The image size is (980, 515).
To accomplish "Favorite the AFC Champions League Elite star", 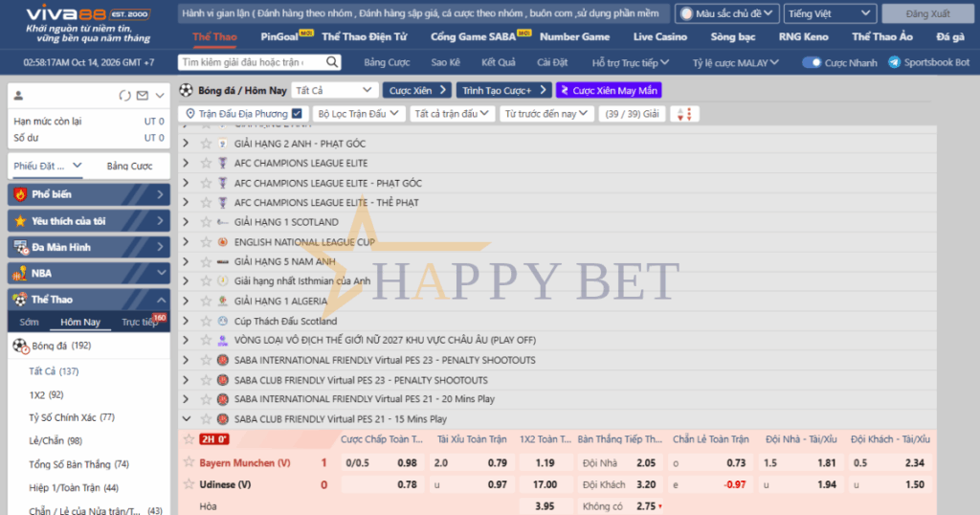I will tap(206, 163).
